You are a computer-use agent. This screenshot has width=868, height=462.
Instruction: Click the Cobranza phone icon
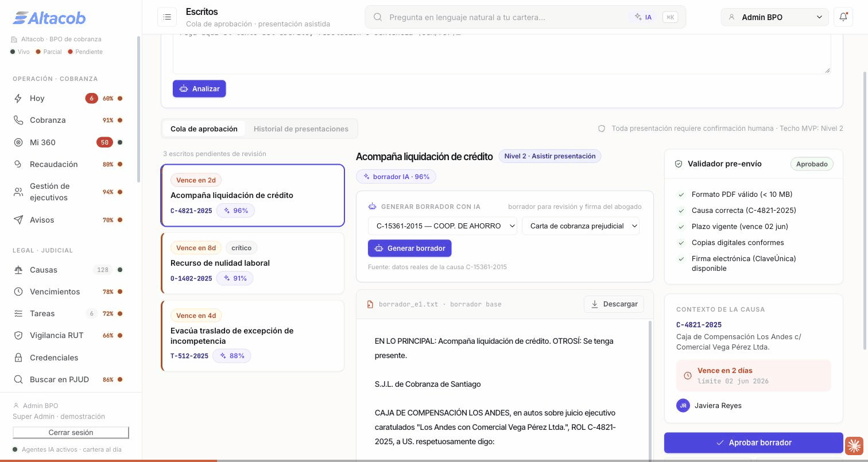coord(18,120)
